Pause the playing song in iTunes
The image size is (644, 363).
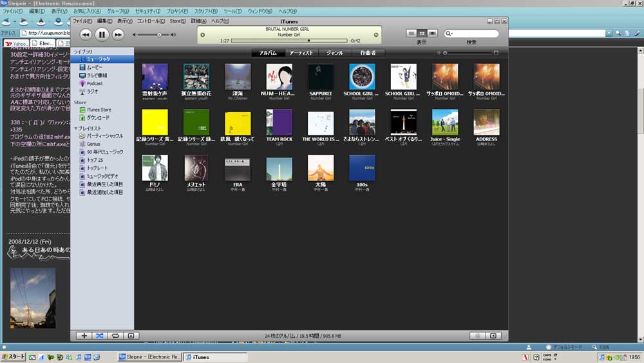point(102,35)
